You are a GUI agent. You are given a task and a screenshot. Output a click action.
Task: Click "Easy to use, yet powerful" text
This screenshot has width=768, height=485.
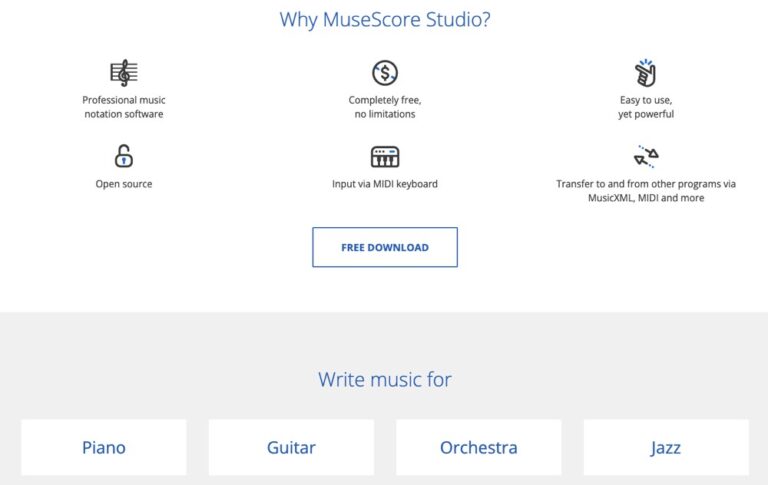click(646, 107)
